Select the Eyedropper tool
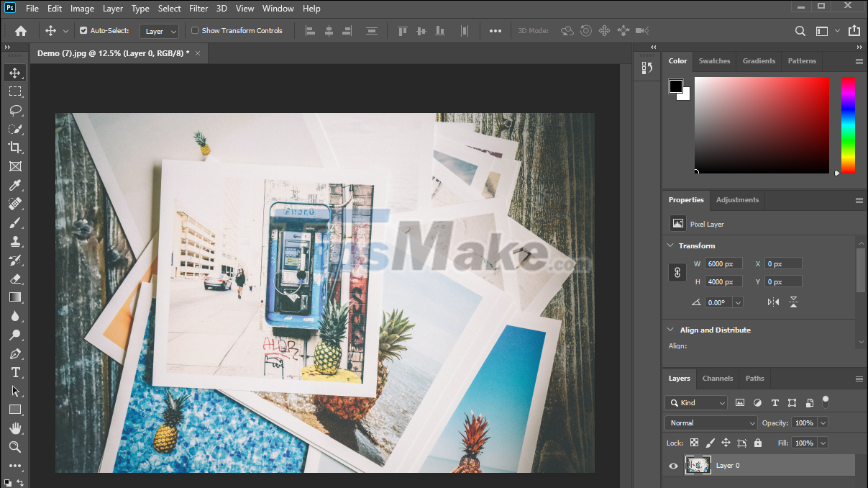Viewport: 868px width, 488px height. (x=15, y=185)
